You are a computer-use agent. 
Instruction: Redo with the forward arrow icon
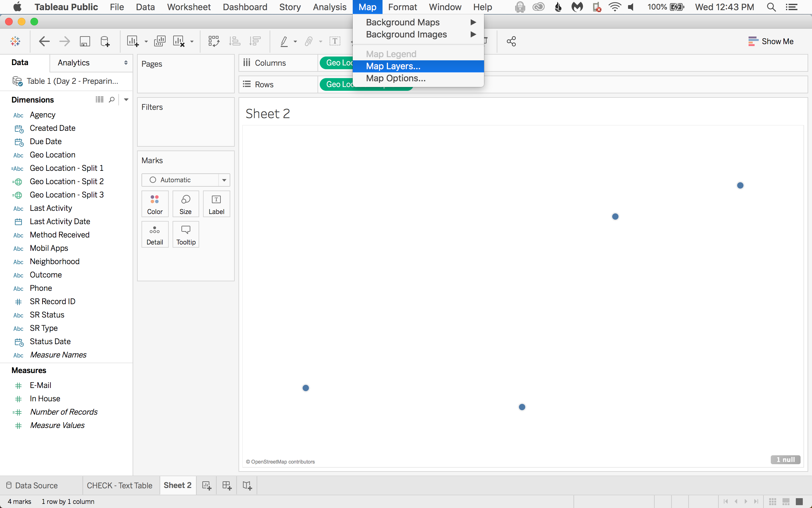click(64, 41)
